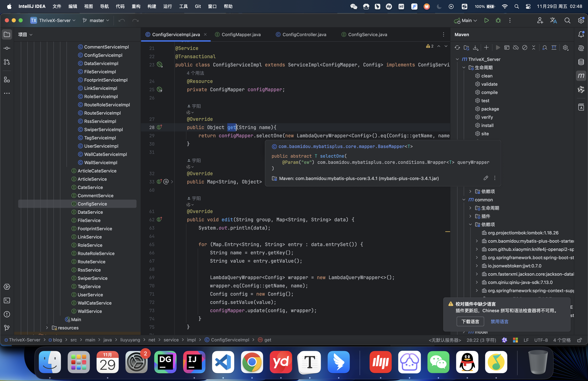Image resolution: width=588 pixels, height=381 pixels.
Task: Open Database tool window
Action: pyautogui.click(x=581, y=62)
